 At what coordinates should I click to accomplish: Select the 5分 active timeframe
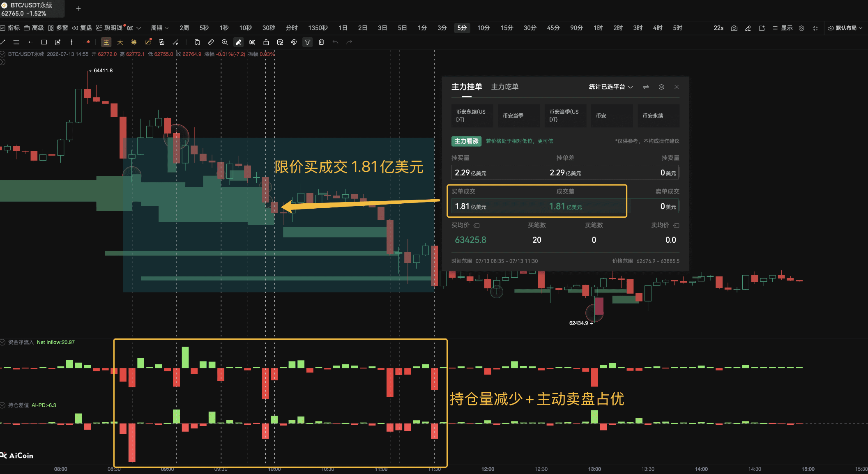[x=462, y=28]
